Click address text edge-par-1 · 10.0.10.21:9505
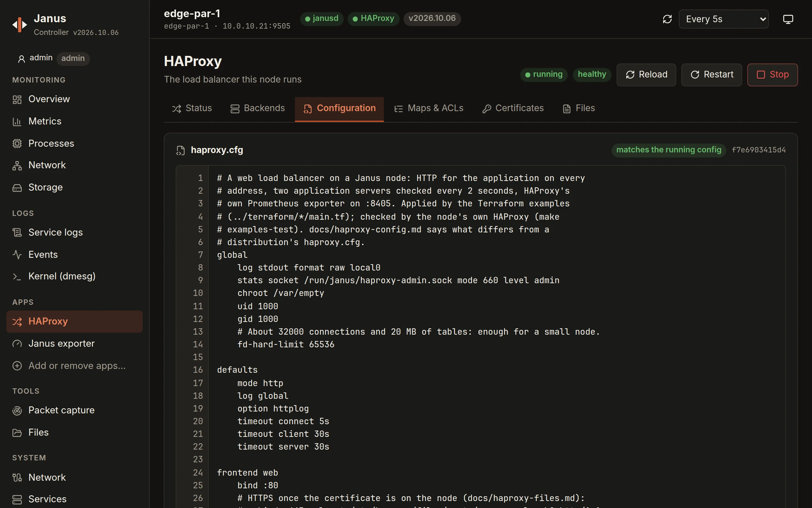This screenshot has height=508, width=812. [227, 26]
